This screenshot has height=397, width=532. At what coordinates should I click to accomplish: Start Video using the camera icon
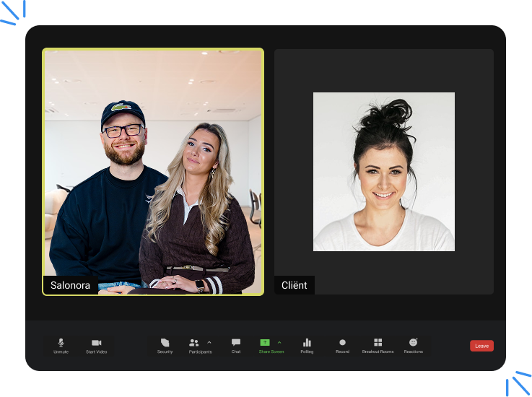coord(96,343)
